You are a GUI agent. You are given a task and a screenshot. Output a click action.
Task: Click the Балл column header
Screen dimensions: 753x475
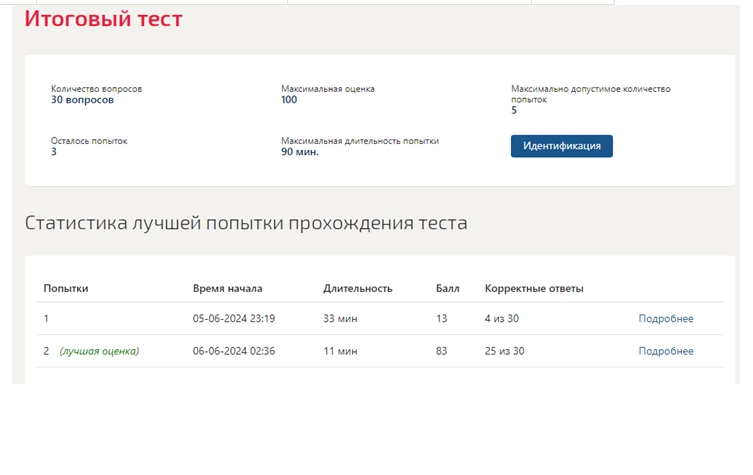coord(448,289)
